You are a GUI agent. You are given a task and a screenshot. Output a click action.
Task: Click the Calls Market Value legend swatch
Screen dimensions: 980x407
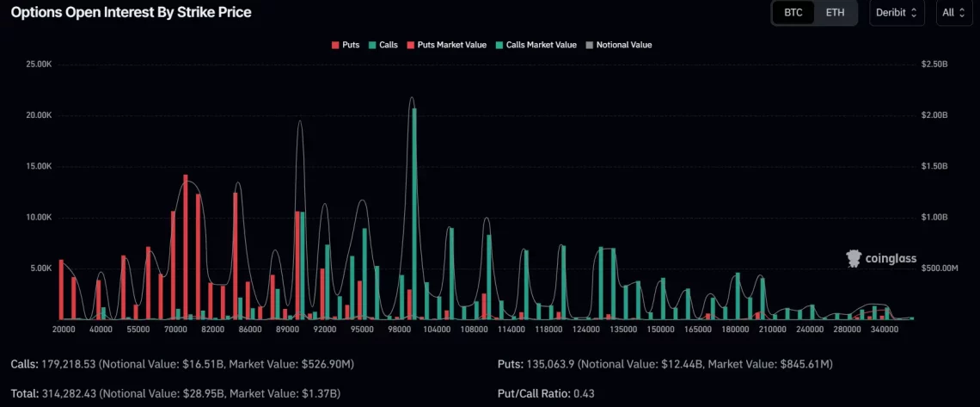point(499,45)
